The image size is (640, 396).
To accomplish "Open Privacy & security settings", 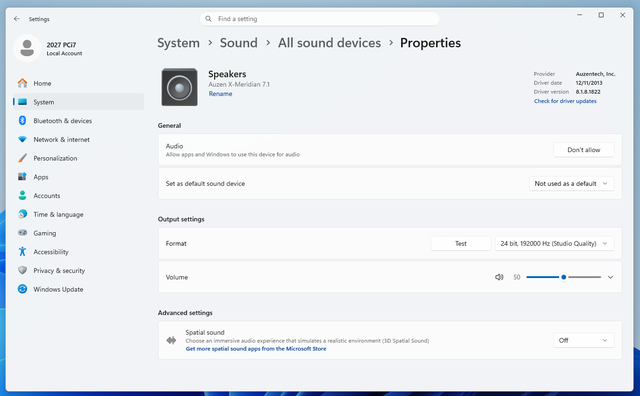I will (78, 271).
